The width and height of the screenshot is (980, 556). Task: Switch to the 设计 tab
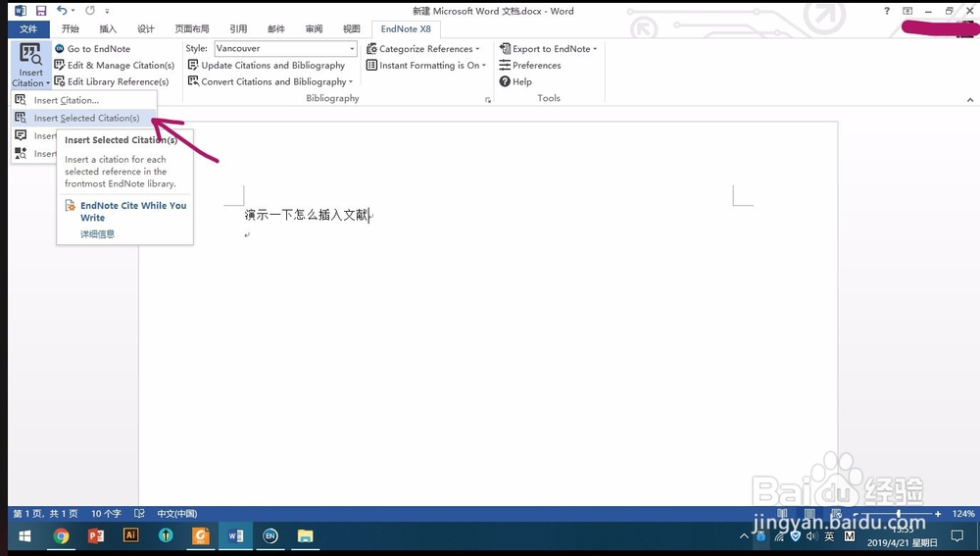tap(146, 28)
